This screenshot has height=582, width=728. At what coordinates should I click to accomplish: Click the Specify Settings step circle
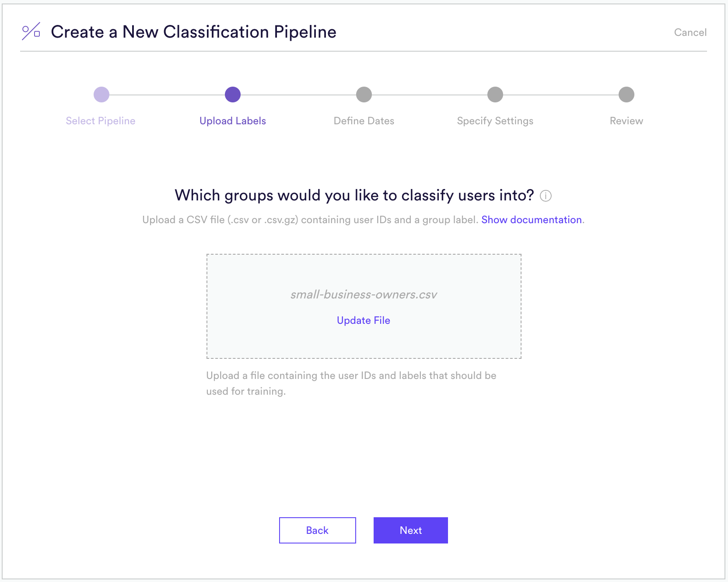[495, 95]
